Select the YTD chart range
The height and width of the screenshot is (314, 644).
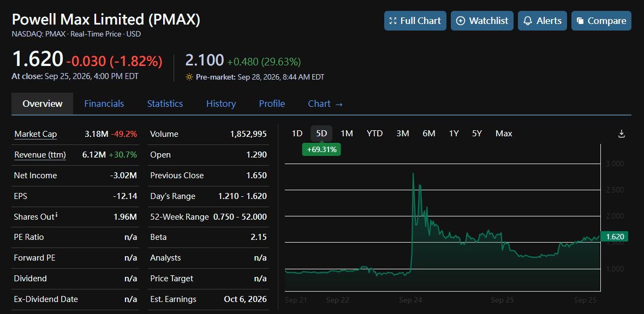[374, 134]
